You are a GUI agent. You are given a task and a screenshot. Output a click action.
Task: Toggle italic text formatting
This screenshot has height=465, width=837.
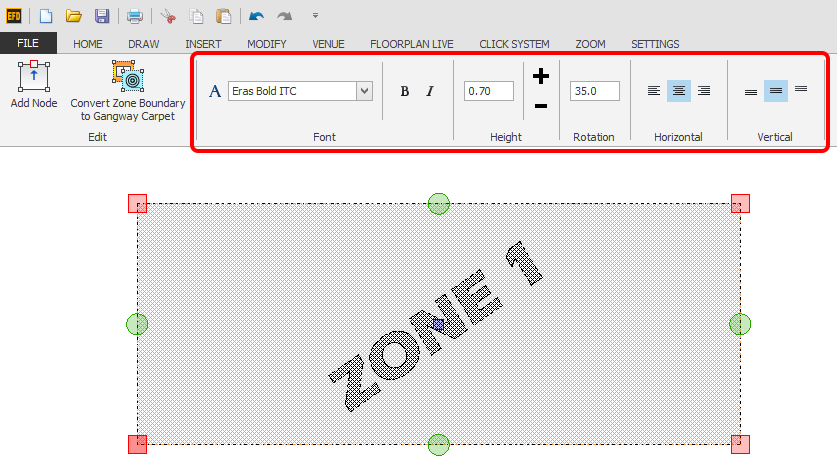click(x=430, y=91)
